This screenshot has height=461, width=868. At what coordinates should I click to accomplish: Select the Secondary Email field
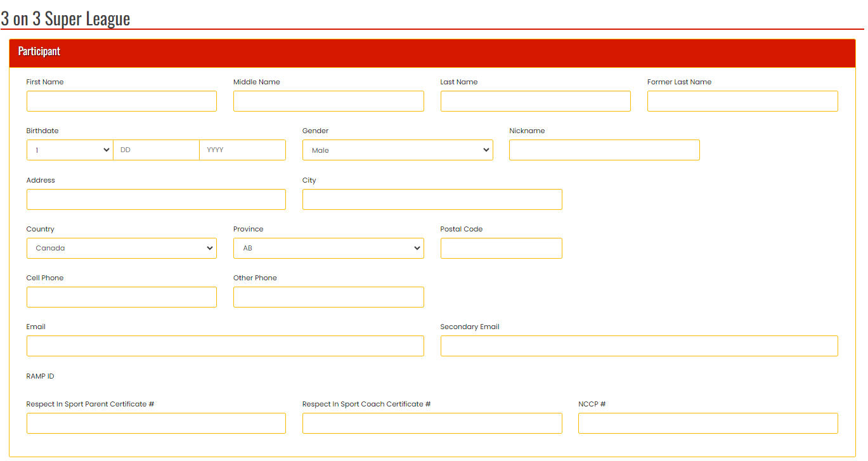[x=639, y=346]
